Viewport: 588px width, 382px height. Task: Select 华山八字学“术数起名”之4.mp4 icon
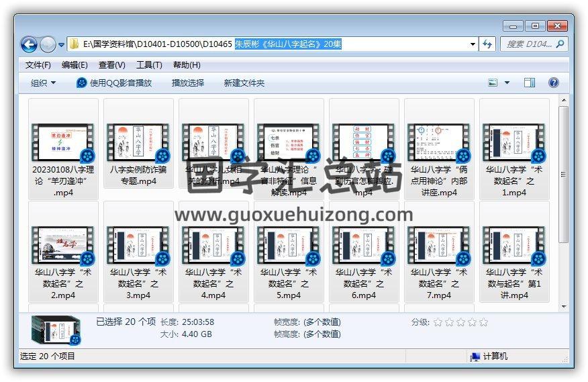tap(213, 246)
